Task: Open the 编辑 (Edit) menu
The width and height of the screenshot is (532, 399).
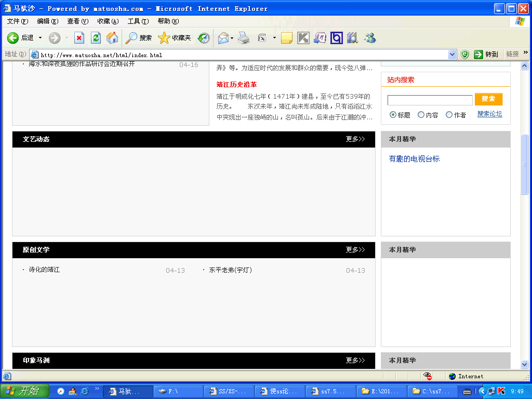Action: click(x=47, y=21)
